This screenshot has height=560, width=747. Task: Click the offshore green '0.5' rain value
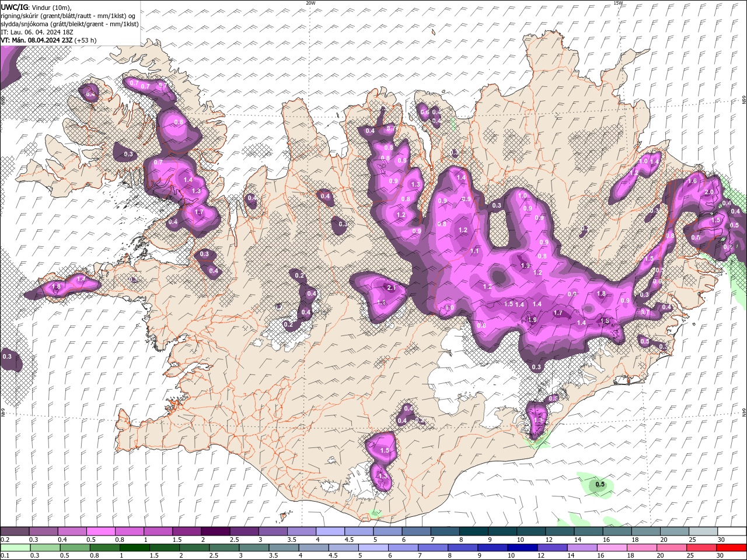click(600, 485)
